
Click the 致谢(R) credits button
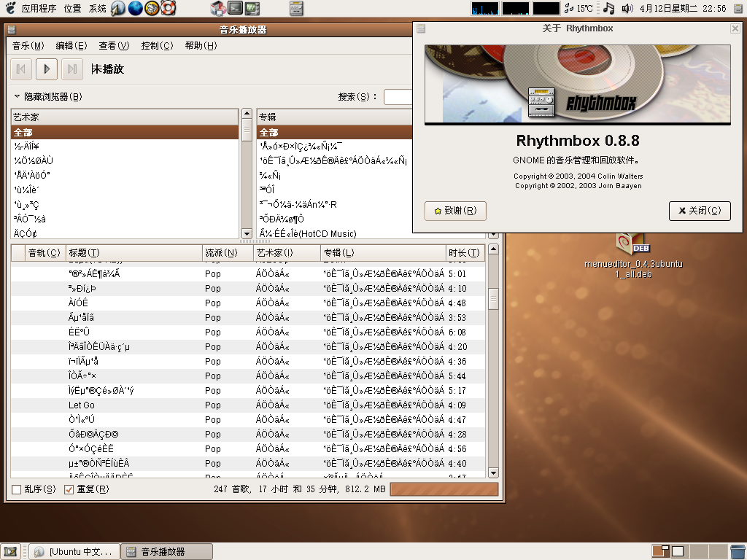point(455,211)
